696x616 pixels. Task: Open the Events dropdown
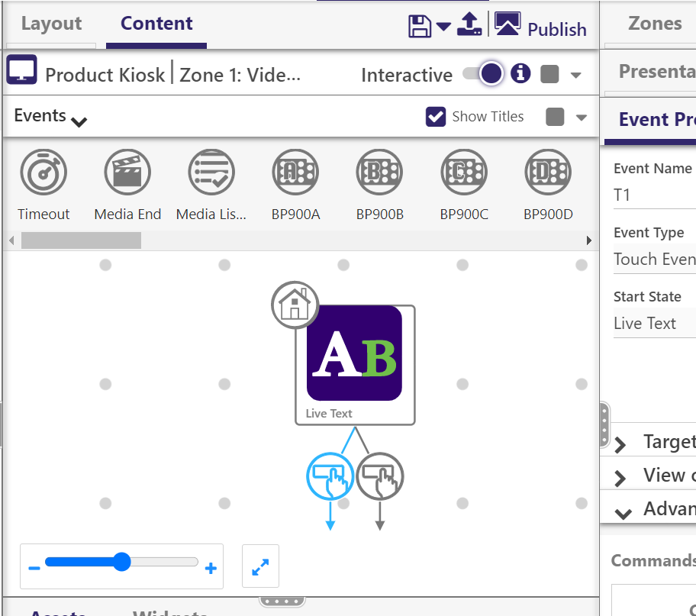51,117
